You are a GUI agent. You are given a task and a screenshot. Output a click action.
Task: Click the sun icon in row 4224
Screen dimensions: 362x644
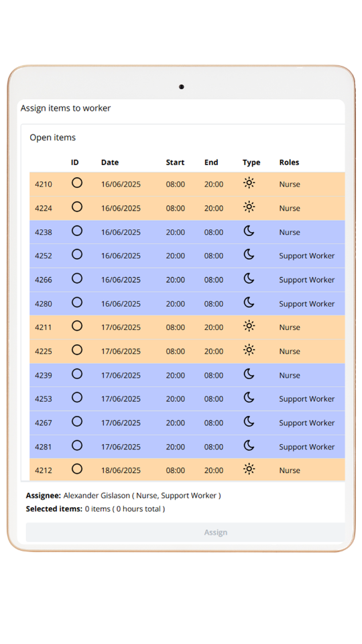(x=249, y=207)
